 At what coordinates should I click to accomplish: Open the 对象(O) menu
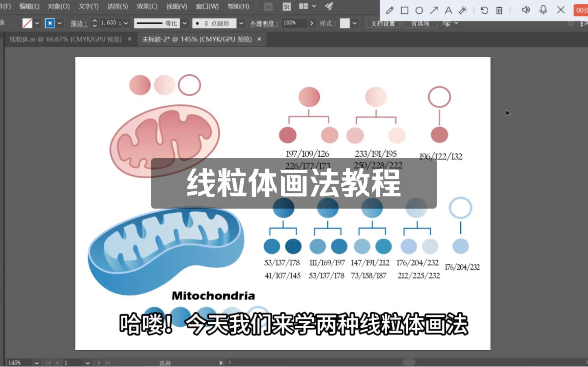[59, 6]
